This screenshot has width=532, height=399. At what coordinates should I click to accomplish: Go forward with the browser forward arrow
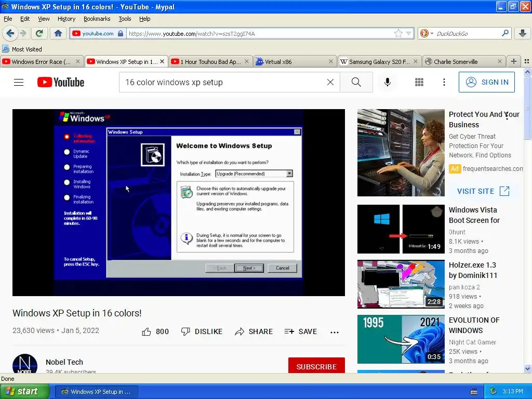(x=23, y=33)
